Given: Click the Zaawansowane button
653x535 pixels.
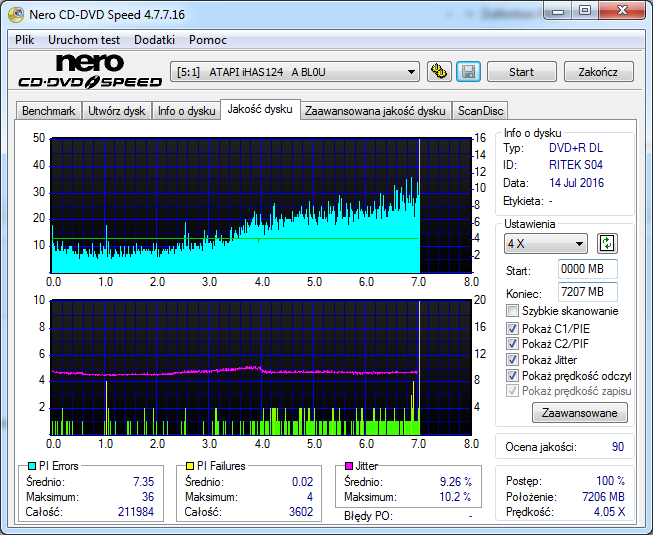Looking at the screenshot, I should [579, 413].
